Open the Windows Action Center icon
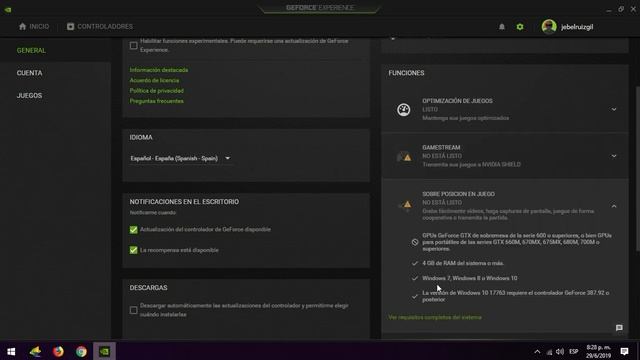This screenshot has height=360, width=640. (x=624, y=351)
